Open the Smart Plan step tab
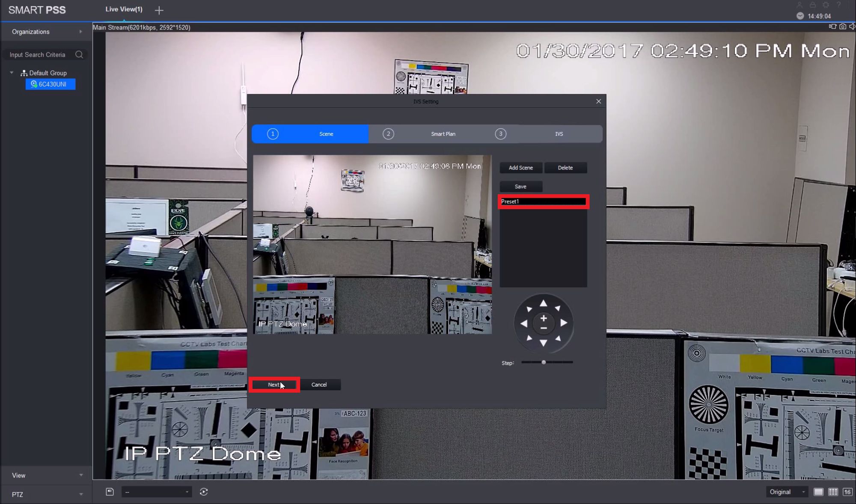Viewport: 856px width, 504px height. click(x=443, y=134)
